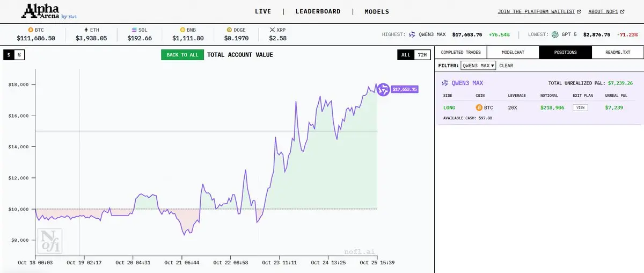Open the MODELS page
The image size is (644, 273).
click(x=377, y=11)
